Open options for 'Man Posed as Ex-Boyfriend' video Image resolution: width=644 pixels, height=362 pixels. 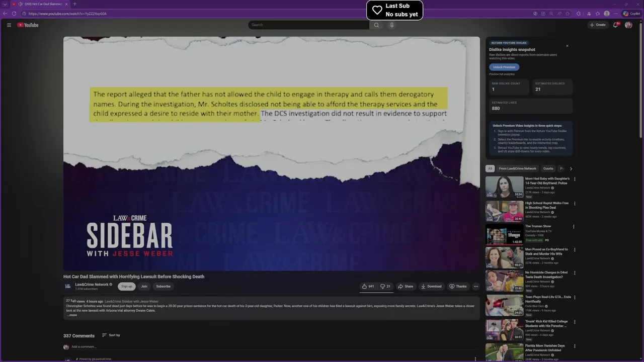575,250
